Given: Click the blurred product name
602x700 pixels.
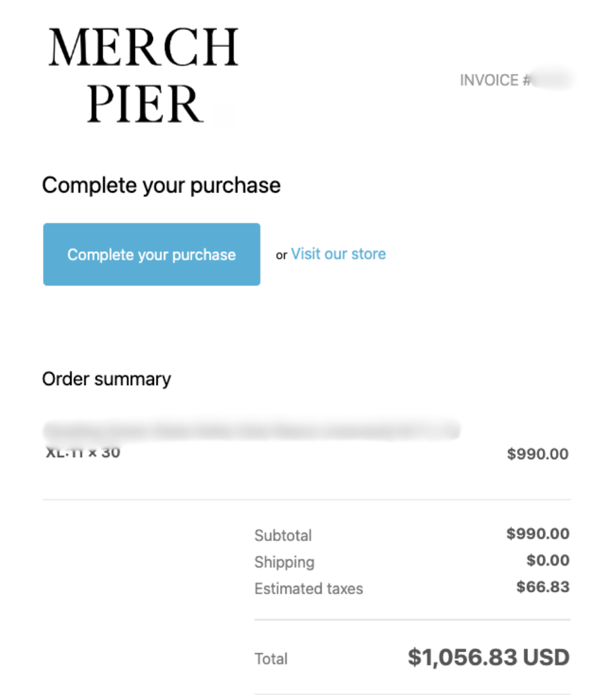Looking at the screenshot, I should pos(251,430).
